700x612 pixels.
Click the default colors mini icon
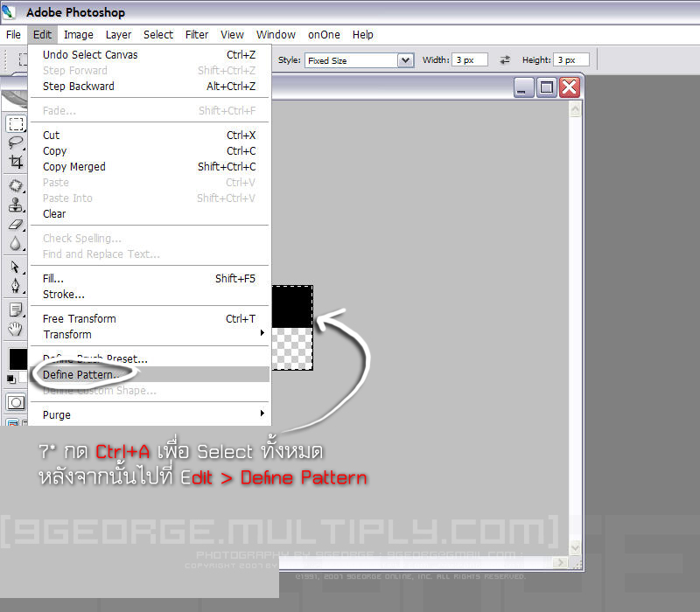click(11, 379)
